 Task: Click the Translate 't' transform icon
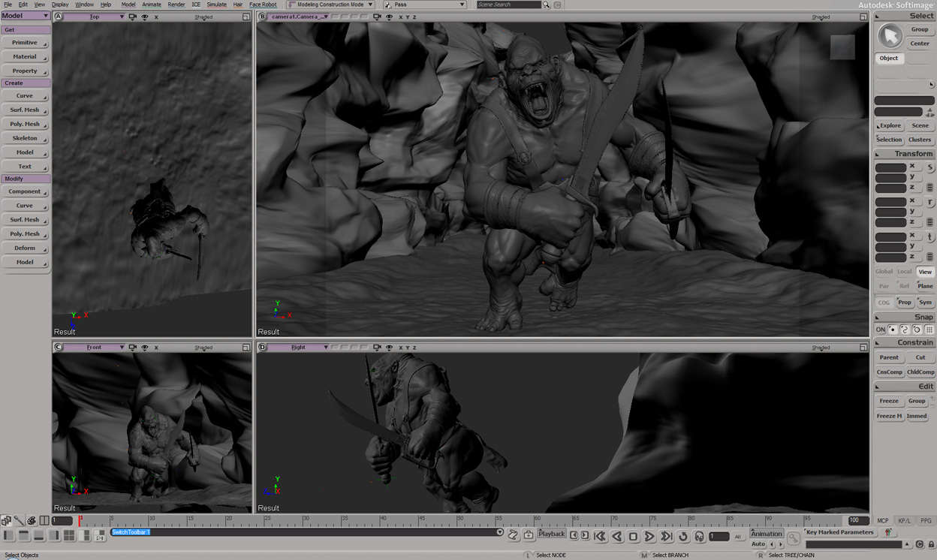click(929, 237)
